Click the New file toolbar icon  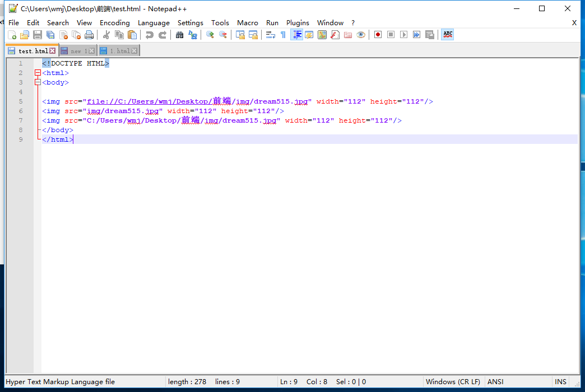point(12,35)
